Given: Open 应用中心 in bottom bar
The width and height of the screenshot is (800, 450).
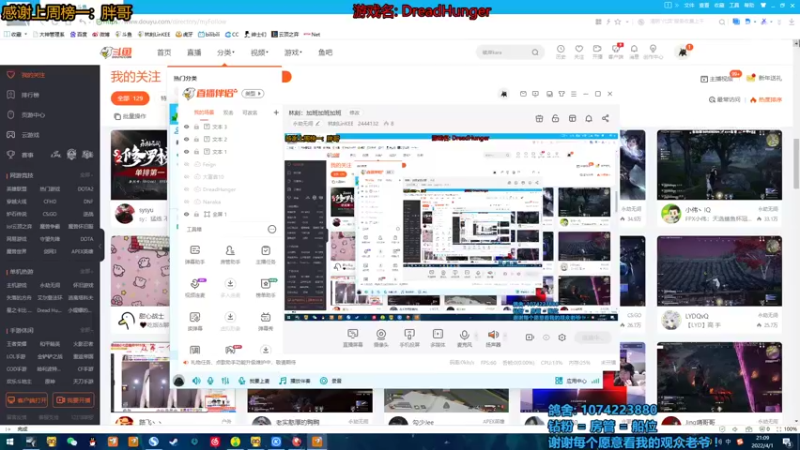Looking at the screenshot, I should [571, 381].
